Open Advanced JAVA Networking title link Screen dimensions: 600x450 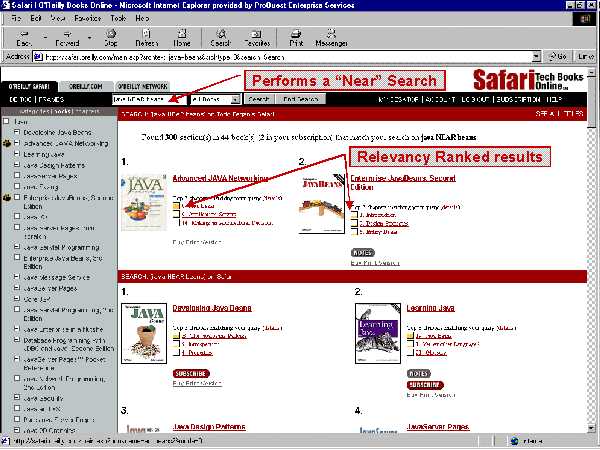(220, 178)
